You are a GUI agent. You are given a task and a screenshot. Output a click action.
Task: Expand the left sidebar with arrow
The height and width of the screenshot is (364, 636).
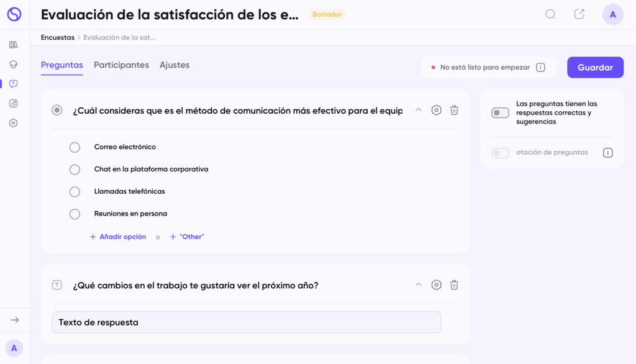(x=15, y=320)
